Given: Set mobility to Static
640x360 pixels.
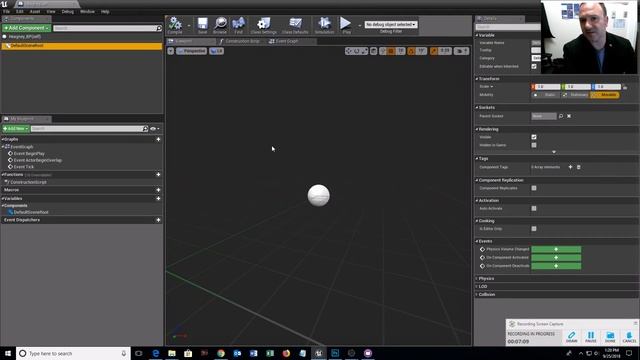Looking at the screenshot, I should [x=546, y=95].
